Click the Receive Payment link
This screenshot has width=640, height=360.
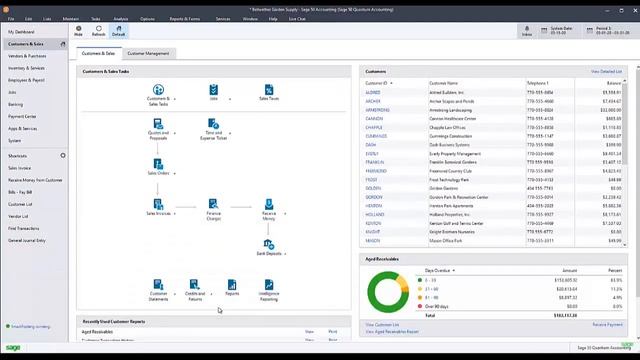(x=607, y=324)
